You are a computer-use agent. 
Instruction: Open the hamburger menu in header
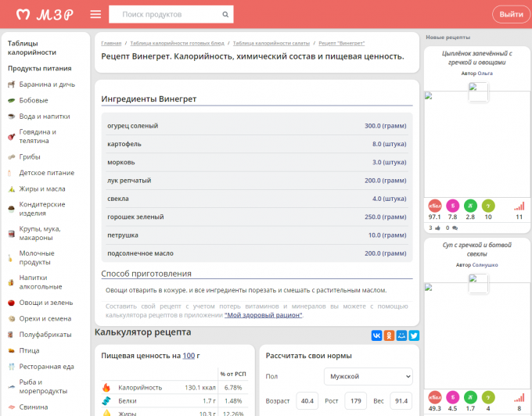(95, 14)
